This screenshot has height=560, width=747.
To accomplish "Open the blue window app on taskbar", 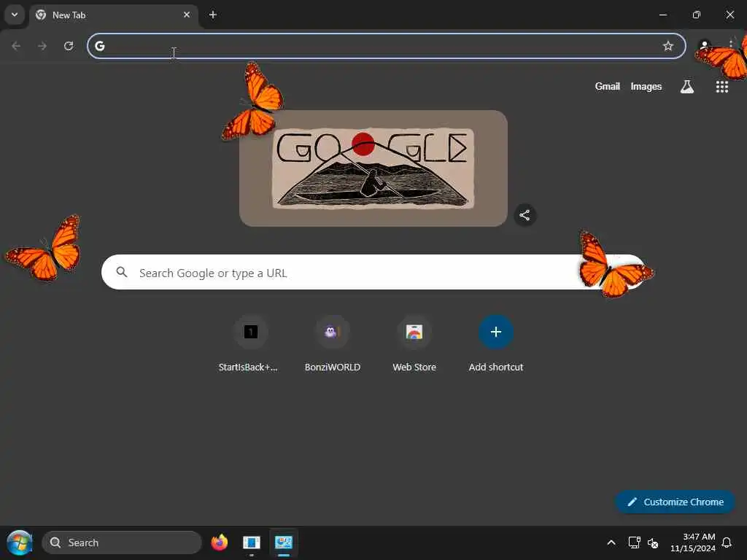I will (252, 542).
